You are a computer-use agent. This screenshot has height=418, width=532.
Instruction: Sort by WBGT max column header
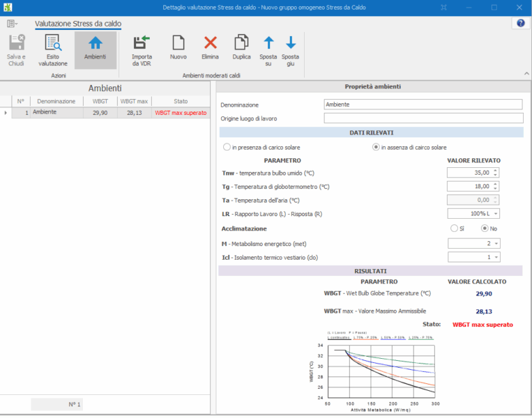click(135, 101)
